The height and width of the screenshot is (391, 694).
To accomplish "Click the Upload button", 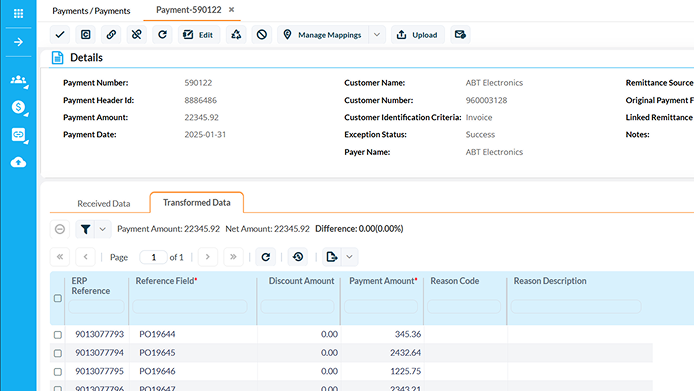I will point(417,35).
